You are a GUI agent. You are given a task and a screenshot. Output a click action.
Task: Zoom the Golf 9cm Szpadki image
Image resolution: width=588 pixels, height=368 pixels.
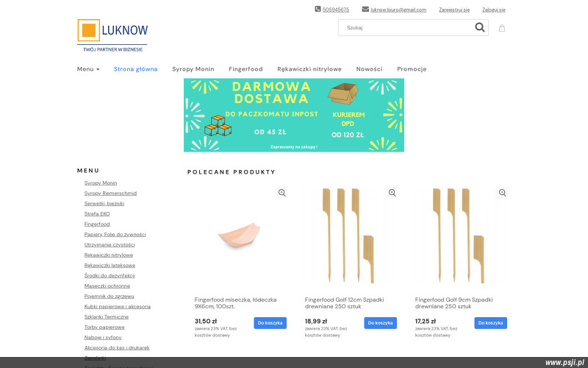pyautogui.click(x=503, y=193)
